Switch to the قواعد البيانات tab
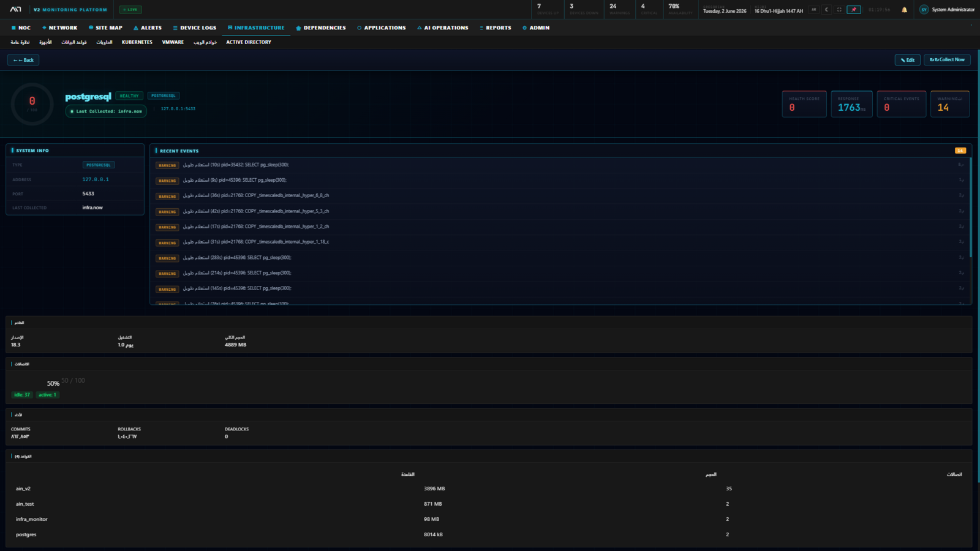 [74, 42]
